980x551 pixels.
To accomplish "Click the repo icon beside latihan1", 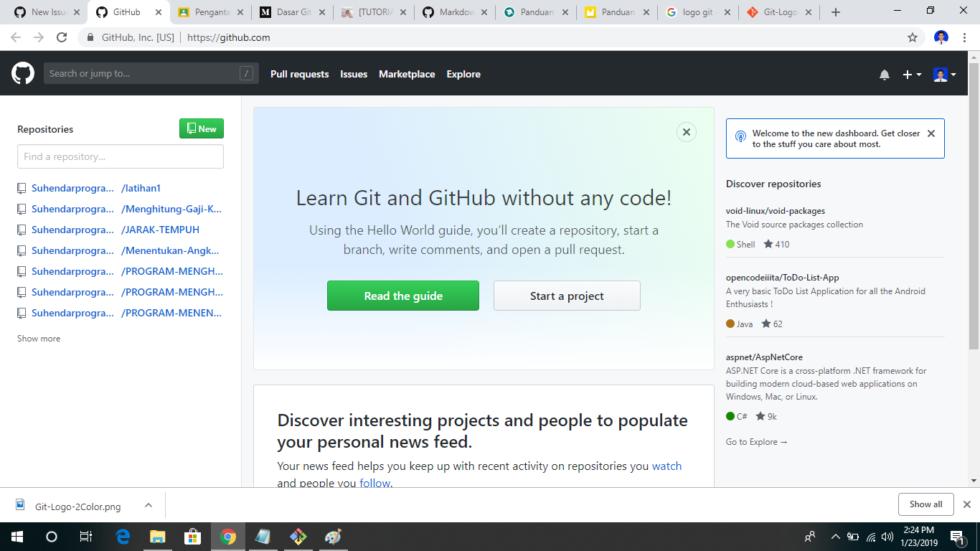I will 22,188.
